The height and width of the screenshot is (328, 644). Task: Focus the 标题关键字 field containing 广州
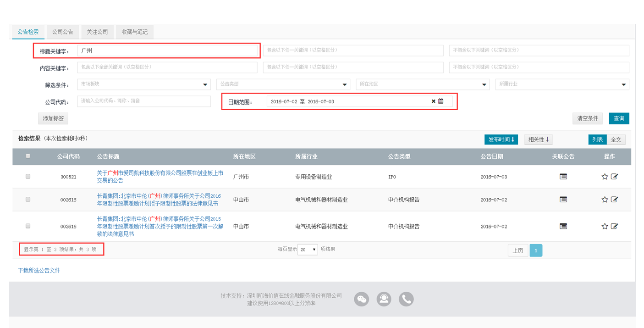[167, 50]
